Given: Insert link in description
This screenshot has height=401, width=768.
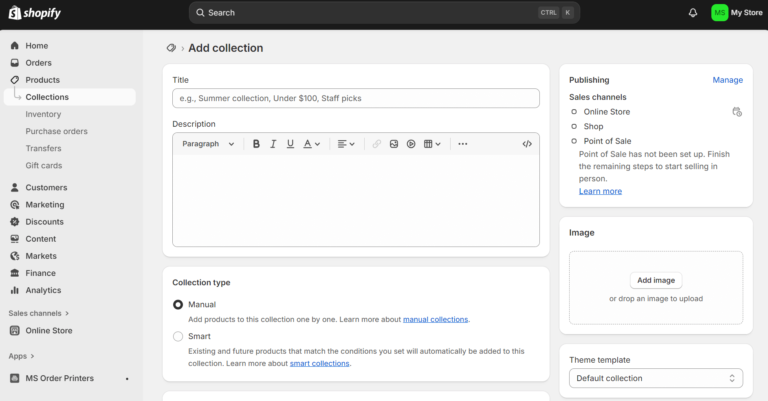Looking at the screenshot, I should coord(376,144).
